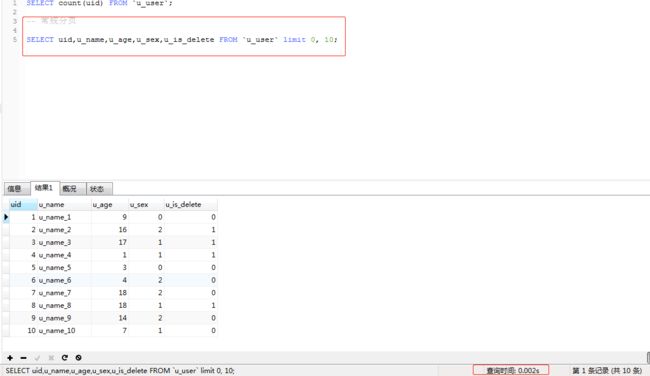Click the stop query icon
This screenshot has width=650, height=376.
point(78,358)
